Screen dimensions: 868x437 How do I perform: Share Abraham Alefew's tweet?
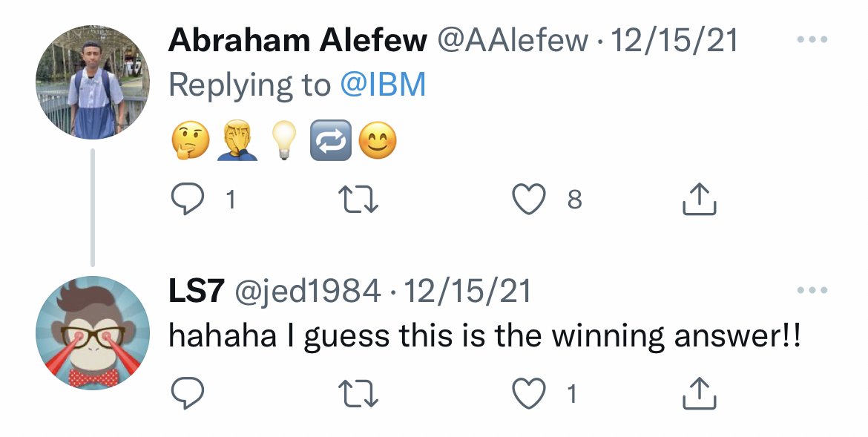(699, 199)
